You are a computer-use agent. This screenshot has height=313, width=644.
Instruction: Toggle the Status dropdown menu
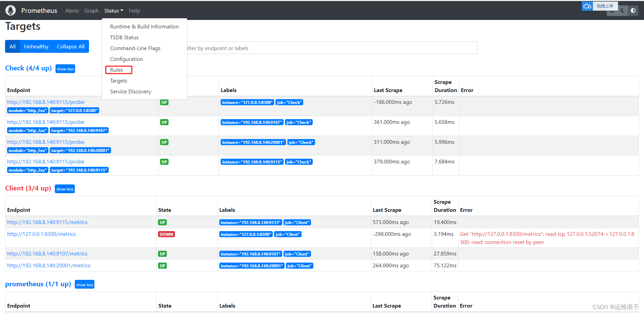pyautogui.click(x=114, y=11)
